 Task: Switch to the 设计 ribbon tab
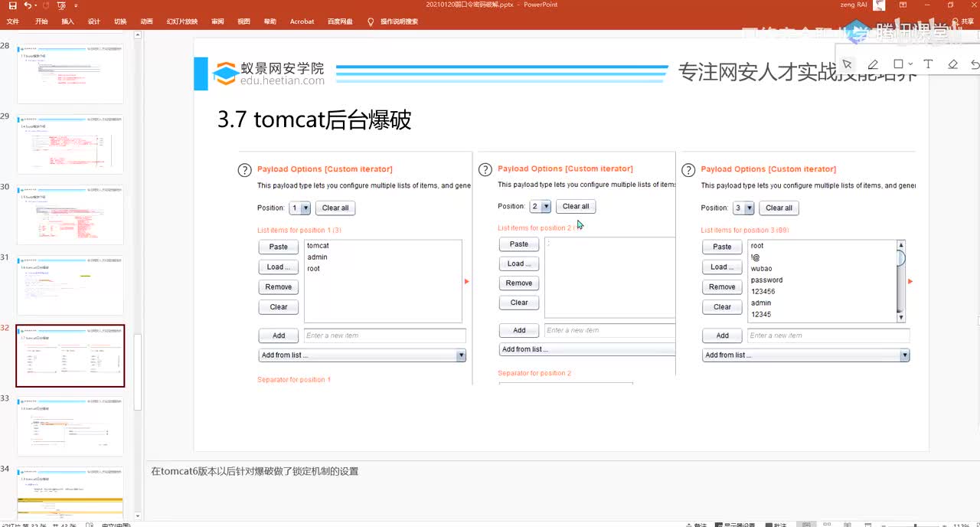(x=93, y=21)
